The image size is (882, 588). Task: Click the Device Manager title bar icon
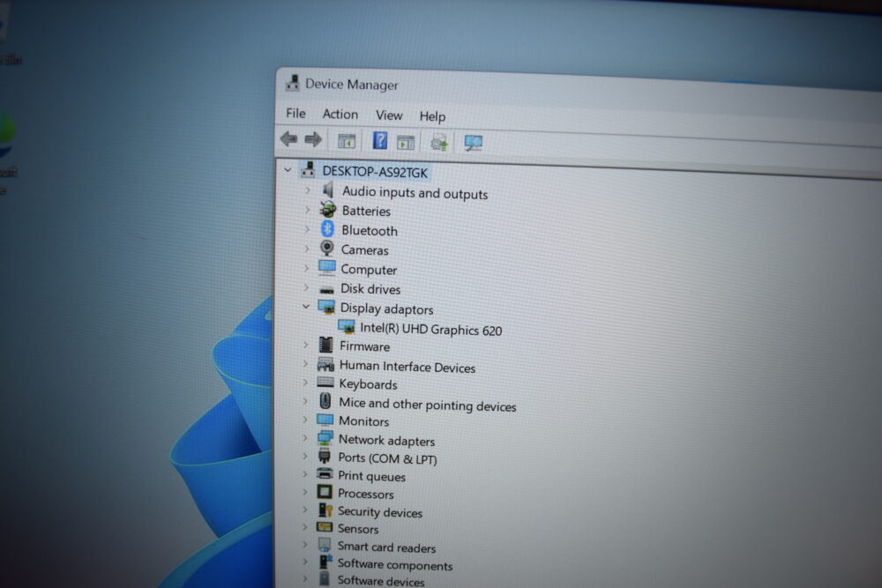pyautogui.click(x=293, y=83)
